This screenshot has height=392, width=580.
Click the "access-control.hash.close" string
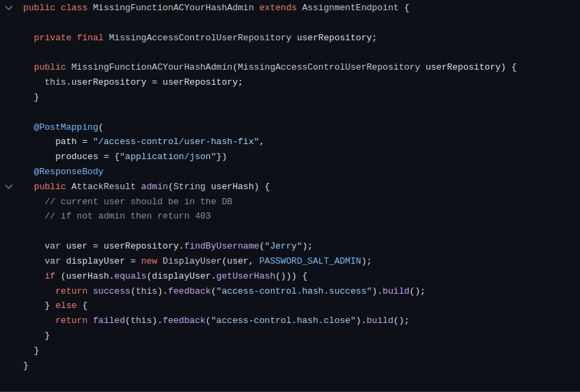click(x=283, y=320)
